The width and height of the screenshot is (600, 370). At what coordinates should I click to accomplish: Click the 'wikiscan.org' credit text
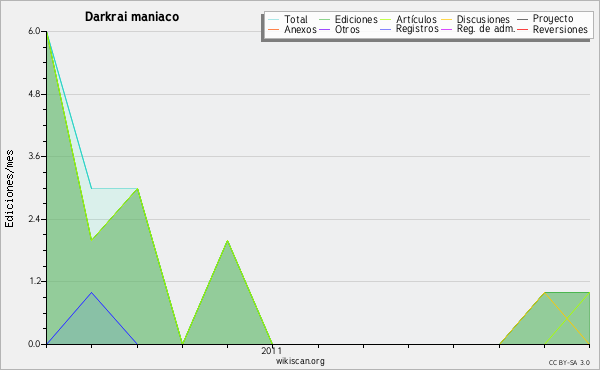point(300,361)
